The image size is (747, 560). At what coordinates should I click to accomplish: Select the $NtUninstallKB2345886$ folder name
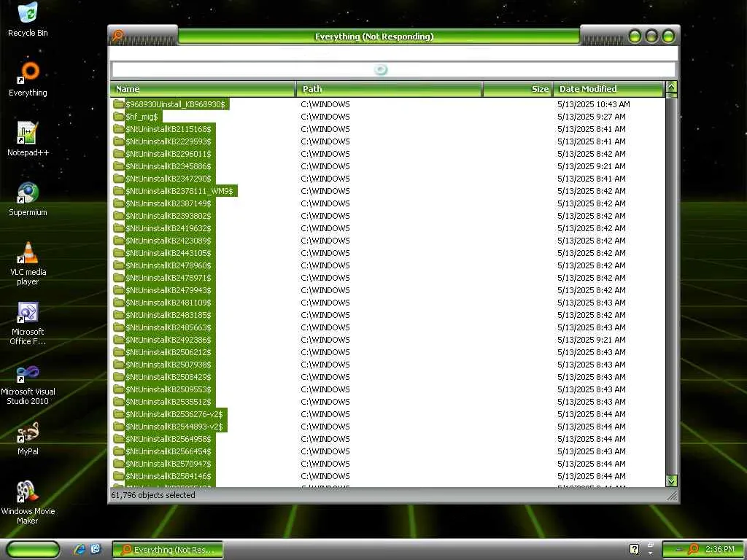(169, 166)
